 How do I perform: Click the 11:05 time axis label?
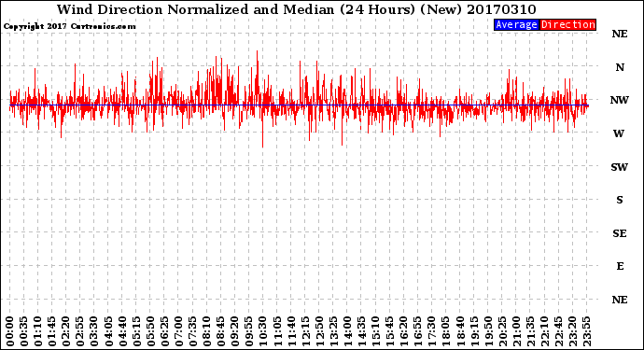click(277, 331)
